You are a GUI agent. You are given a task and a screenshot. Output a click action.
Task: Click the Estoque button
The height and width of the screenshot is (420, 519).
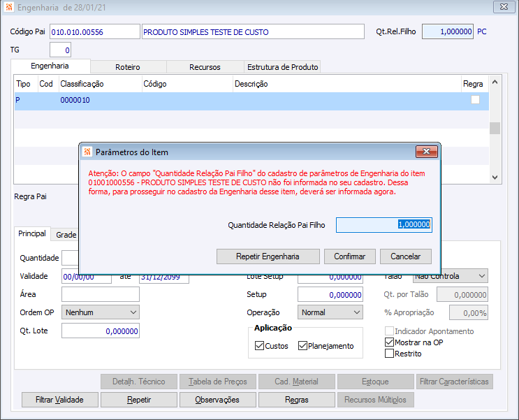(x=375, y=382)
